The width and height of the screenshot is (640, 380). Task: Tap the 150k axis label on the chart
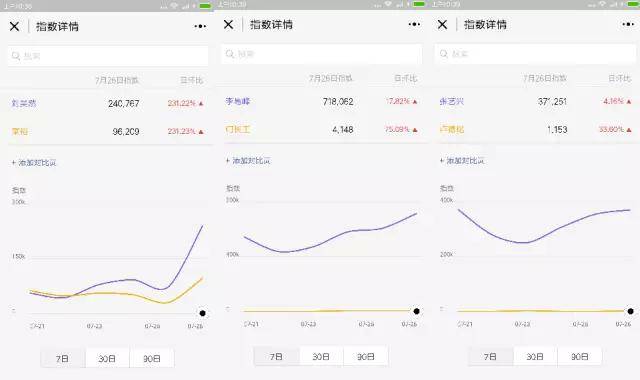click(18, 256)
